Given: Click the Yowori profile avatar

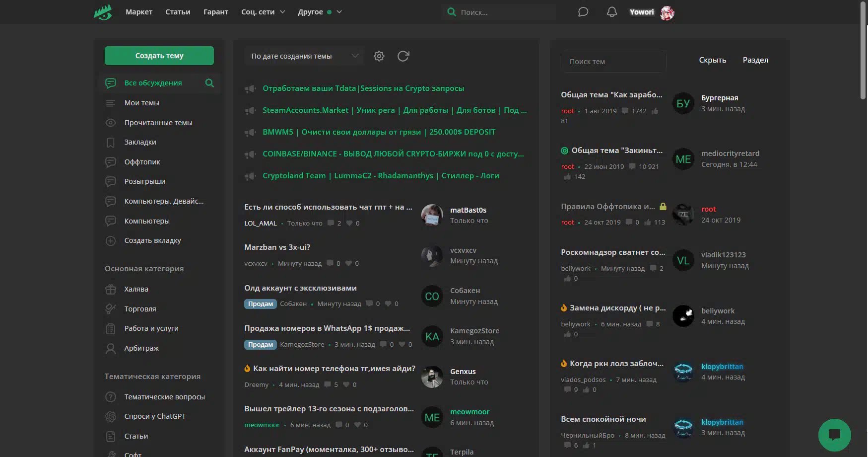Looking at the screenshot, I should (x=667, y=12).
